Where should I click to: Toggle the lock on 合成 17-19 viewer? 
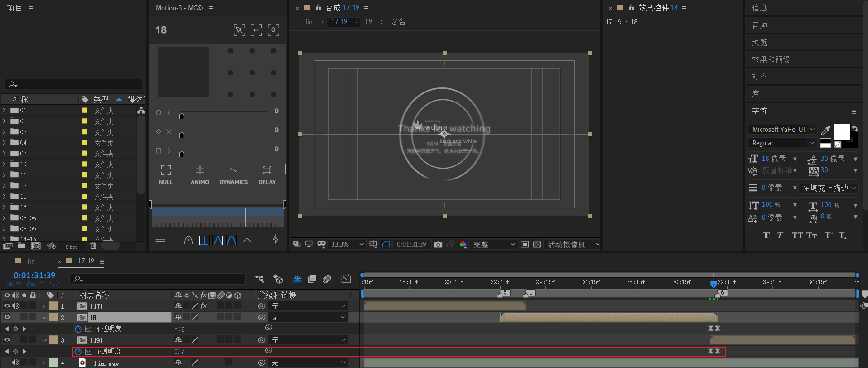tap(318, 8)
